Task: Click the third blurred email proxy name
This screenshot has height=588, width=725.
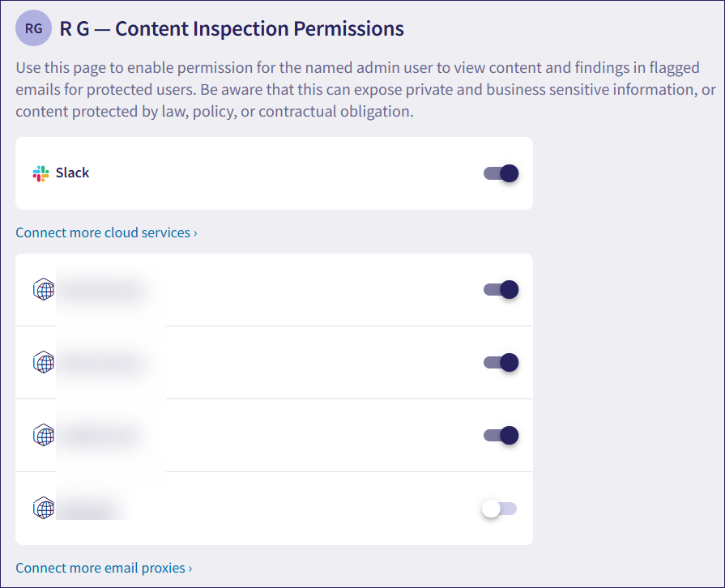Action: point(99,436)
